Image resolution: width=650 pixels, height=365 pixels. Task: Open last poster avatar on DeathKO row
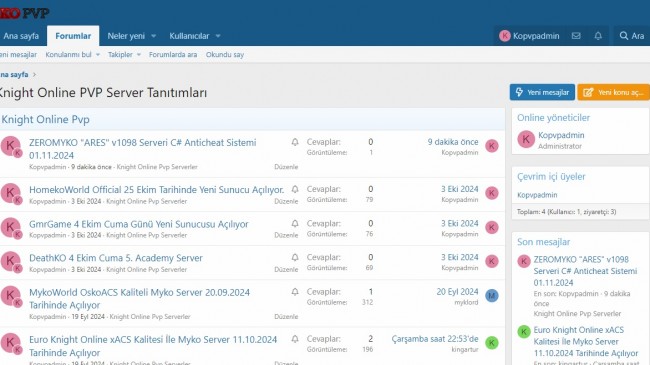coord(492,261)
